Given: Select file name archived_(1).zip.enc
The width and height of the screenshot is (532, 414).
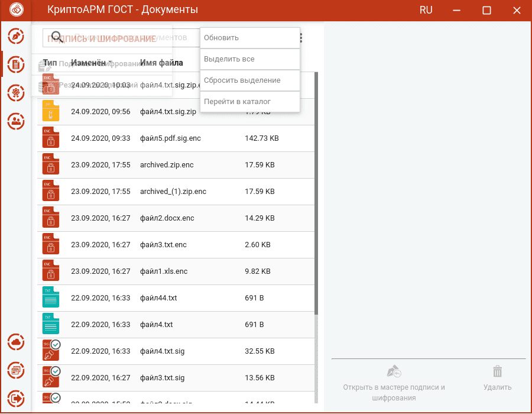Looking at the screenshot, I should (173, 192).
